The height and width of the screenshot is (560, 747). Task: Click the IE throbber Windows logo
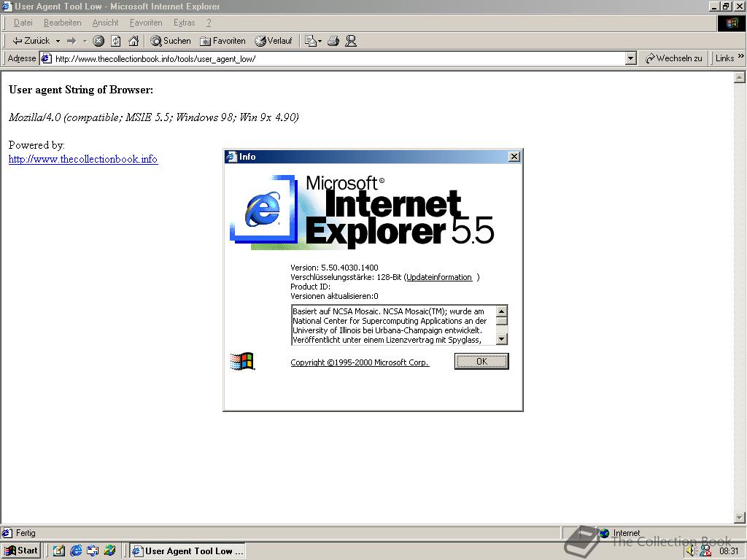[x=731, y=23]
